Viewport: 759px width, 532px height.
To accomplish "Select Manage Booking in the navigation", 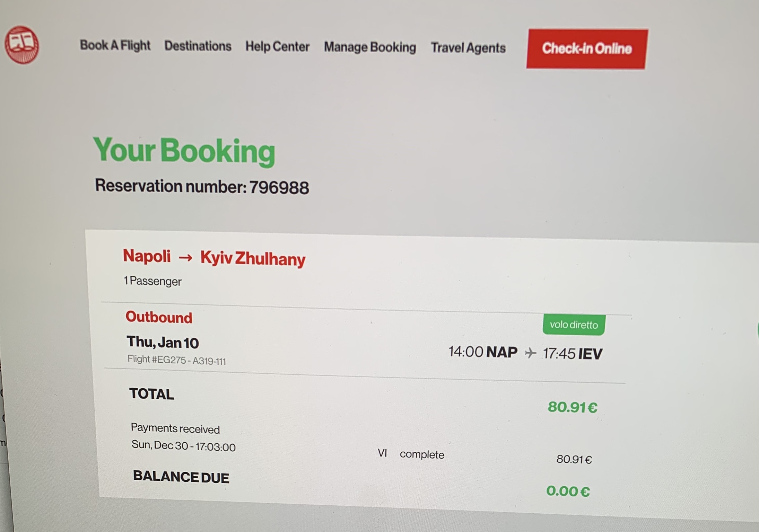I will [x=370, y=47].
